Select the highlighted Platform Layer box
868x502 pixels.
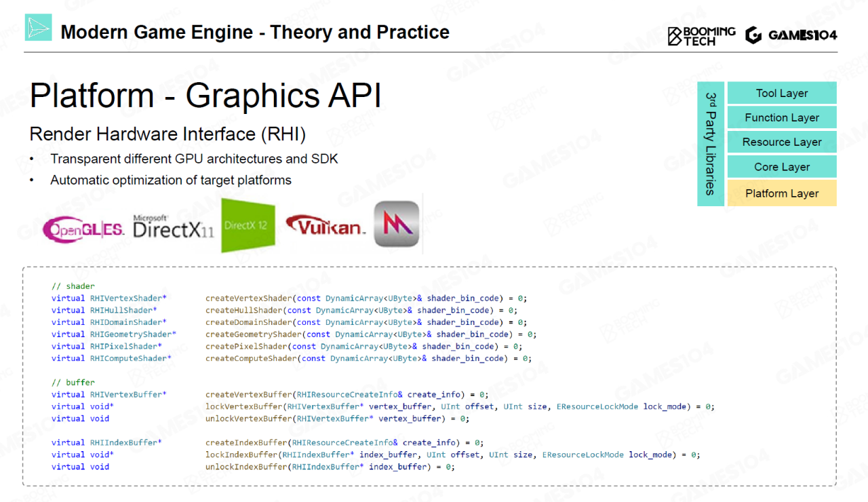coord(782,193)
